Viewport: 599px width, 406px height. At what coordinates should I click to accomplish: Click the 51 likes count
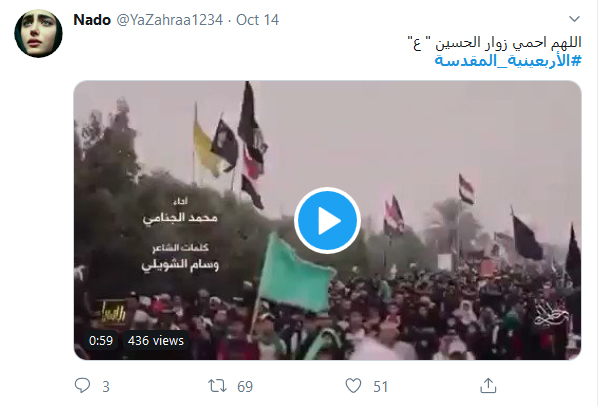380,387
